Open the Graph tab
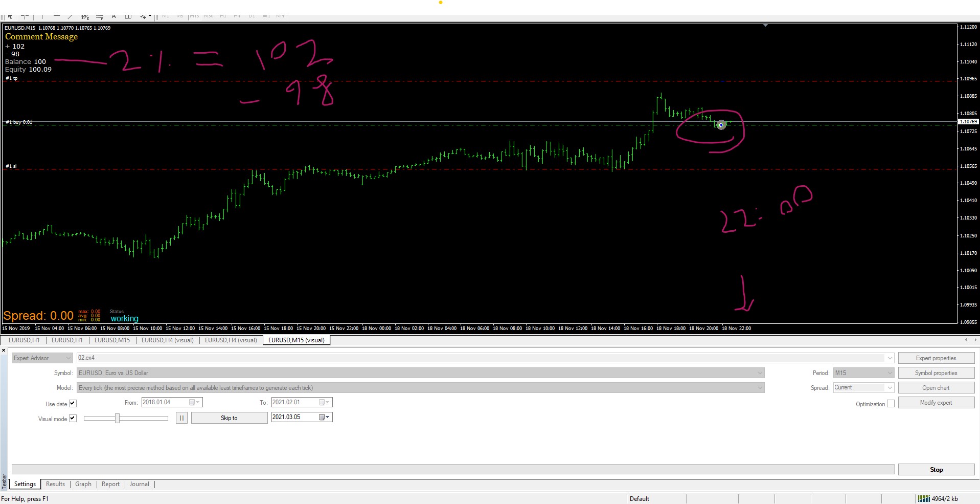This screenshot has width=980, height=504. pyautogui.click(x=83, y=484)
